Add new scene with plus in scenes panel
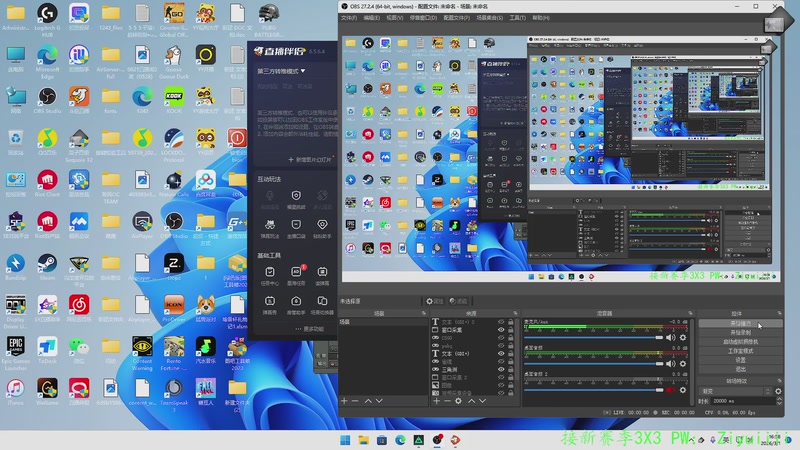 (x=344, y=401)
